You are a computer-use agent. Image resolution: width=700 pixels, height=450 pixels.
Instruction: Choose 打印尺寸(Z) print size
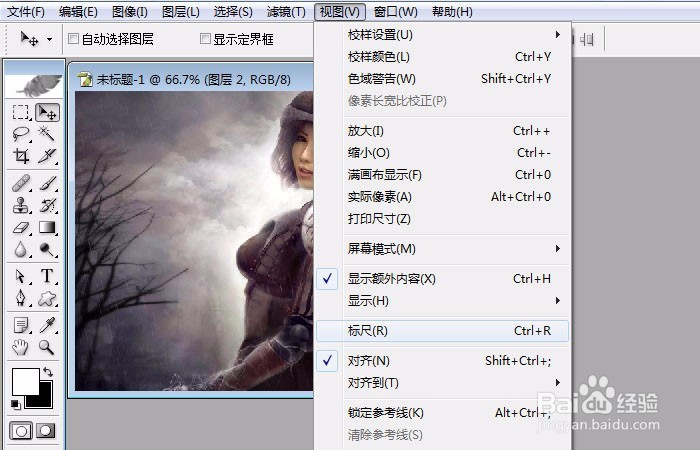[442, 218]
